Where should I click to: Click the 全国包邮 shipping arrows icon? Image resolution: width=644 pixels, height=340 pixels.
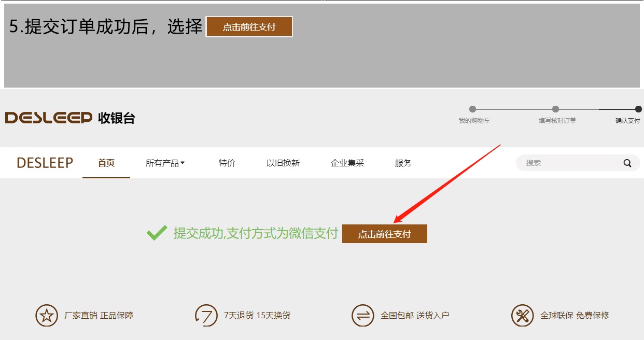click(362, 315)
